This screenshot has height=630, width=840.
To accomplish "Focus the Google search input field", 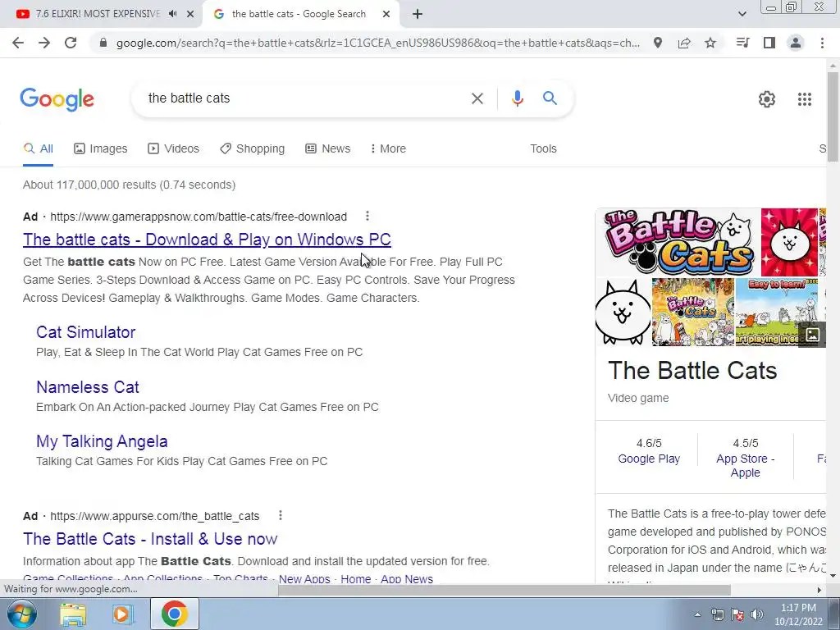I will (x=305, y=98).
